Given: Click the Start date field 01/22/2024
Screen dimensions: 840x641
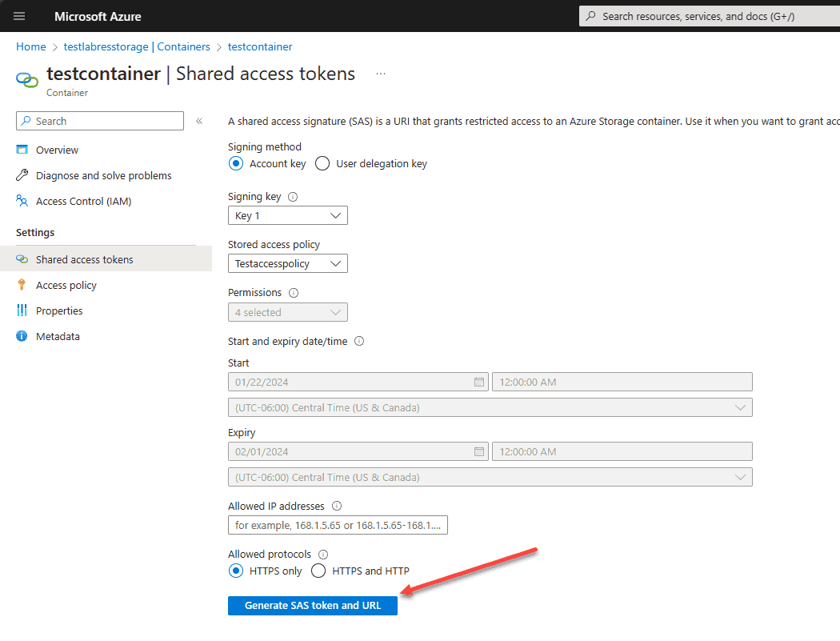Looking at the screenshot, I should tap(358, 383).
